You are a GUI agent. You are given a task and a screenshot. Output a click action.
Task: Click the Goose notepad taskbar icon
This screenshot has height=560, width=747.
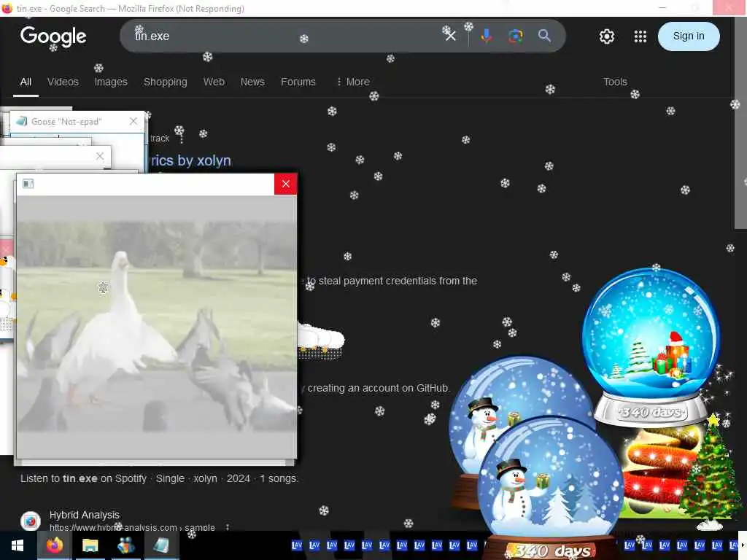pos(161,545)
